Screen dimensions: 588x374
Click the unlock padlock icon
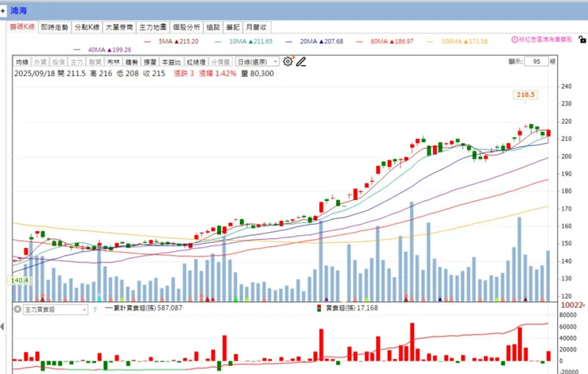(582, 39)
